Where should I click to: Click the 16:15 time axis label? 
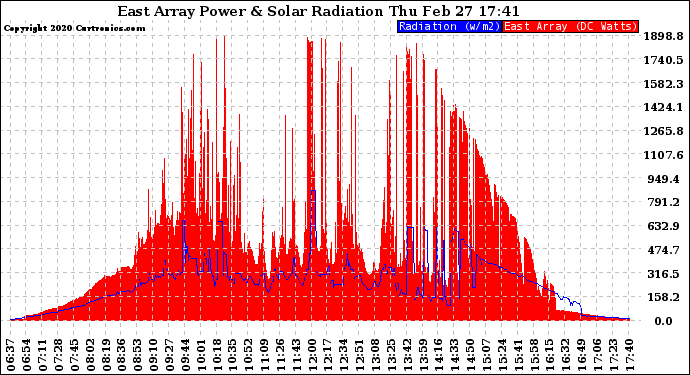click(550, 355)
